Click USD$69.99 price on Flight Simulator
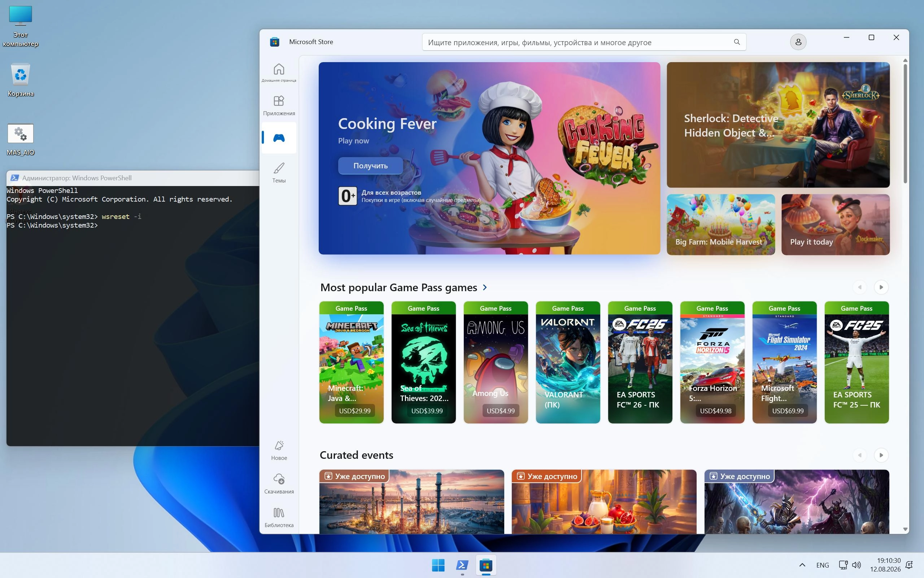924x578 pixels. pos(788,411)
